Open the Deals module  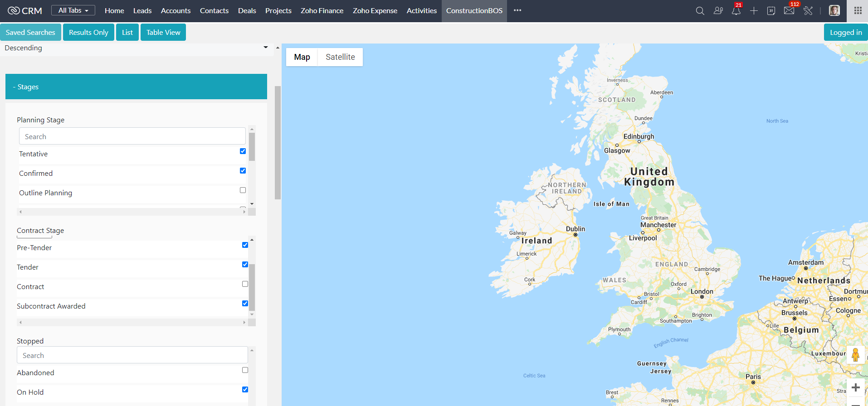pos(247,10)
